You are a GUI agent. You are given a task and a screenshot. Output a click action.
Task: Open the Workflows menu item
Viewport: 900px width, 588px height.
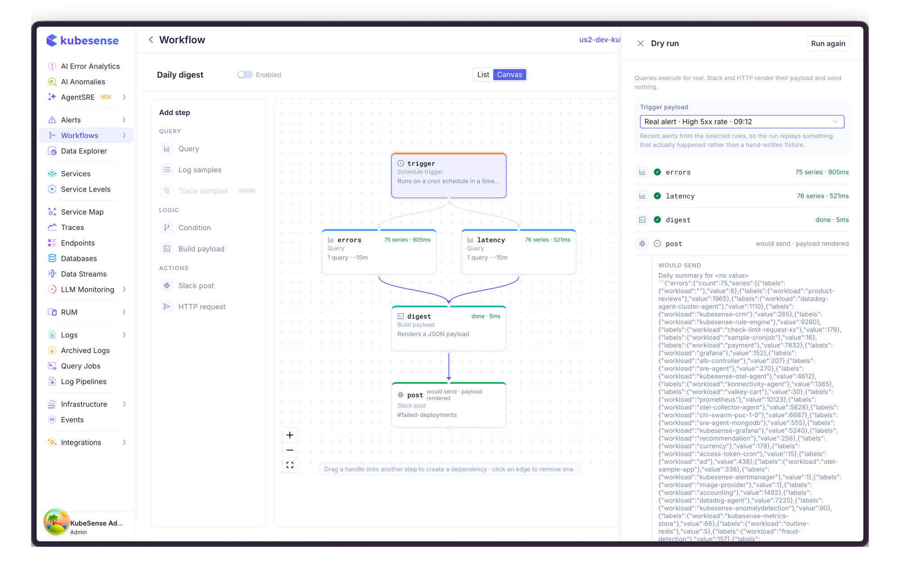(x=86, y=135)
